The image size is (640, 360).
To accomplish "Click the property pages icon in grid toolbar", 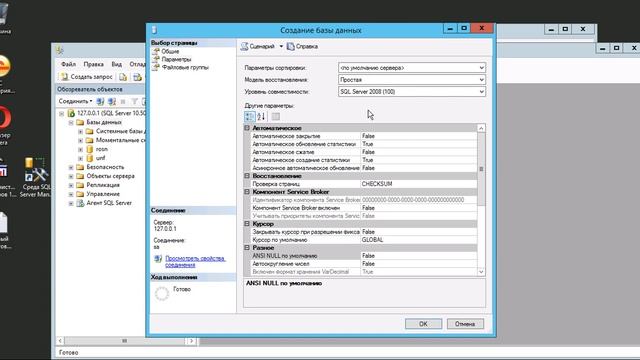I will (x=276, y=117).
